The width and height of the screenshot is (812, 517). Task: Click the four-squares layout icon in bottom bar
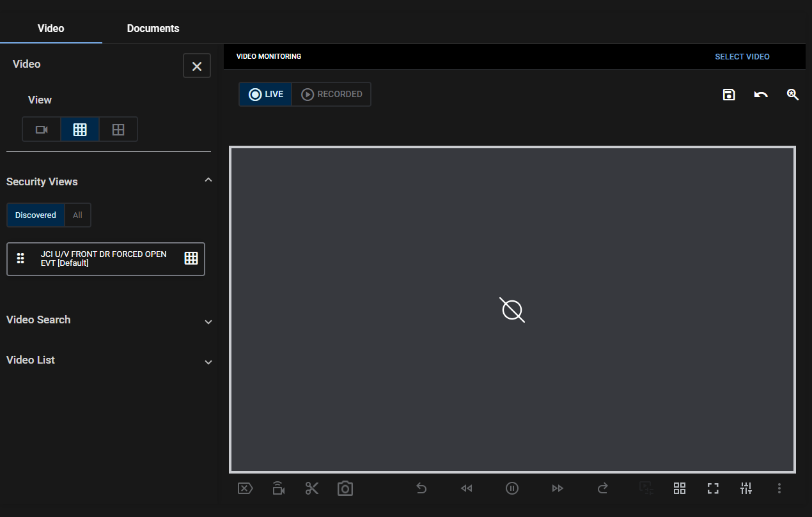pyautogui.click(x=680, y=488)
